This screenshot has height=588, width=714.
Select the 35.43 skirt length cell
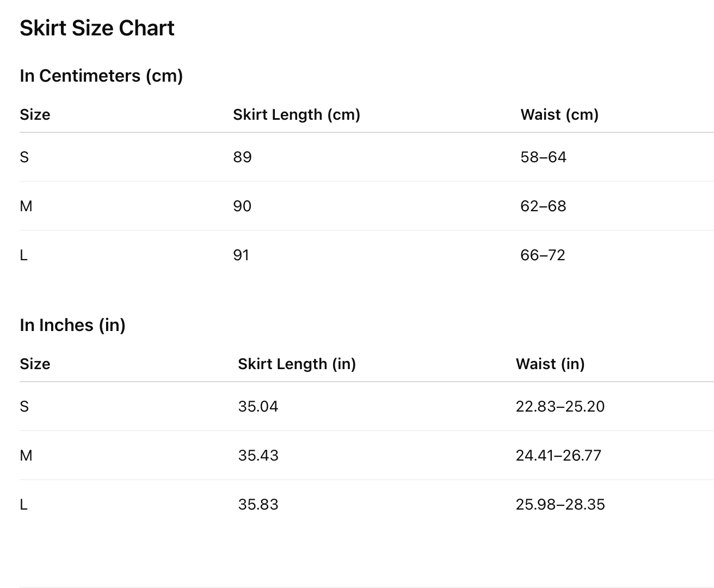coord(258,456)
